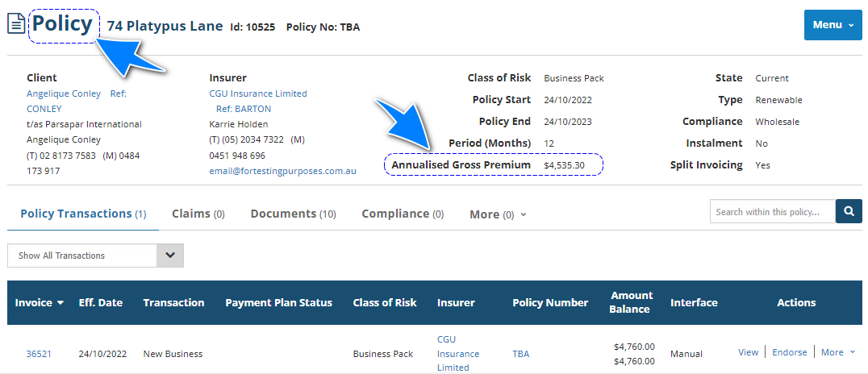Click the policy document icon
Screen dimensions: 868x374
click(16, 25)
